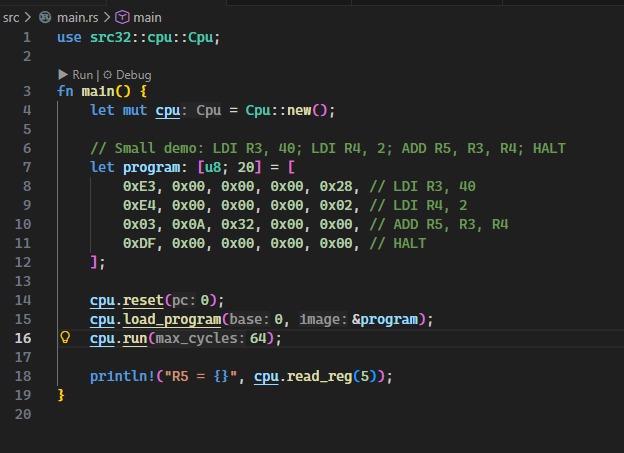Click 'reset' method on line 14
Screen dimensions: 624x453
[x=143, y=301]
